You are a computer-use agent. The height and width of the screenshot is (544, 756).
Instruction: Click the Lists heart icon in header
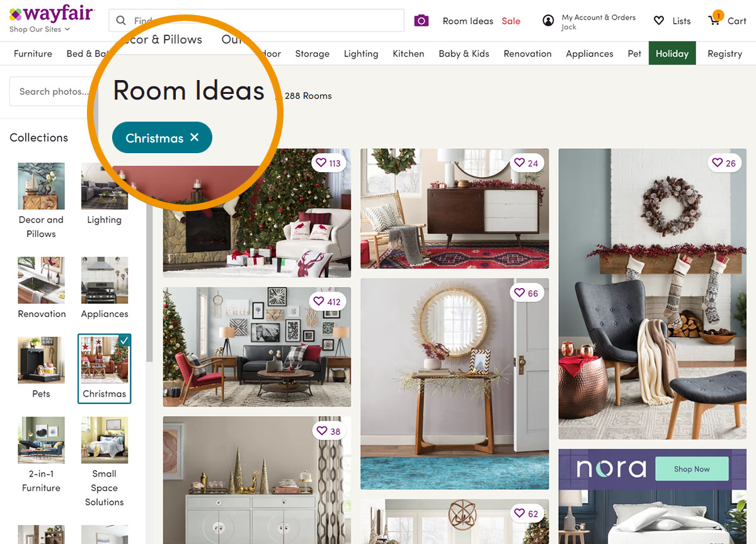point(659,21)
